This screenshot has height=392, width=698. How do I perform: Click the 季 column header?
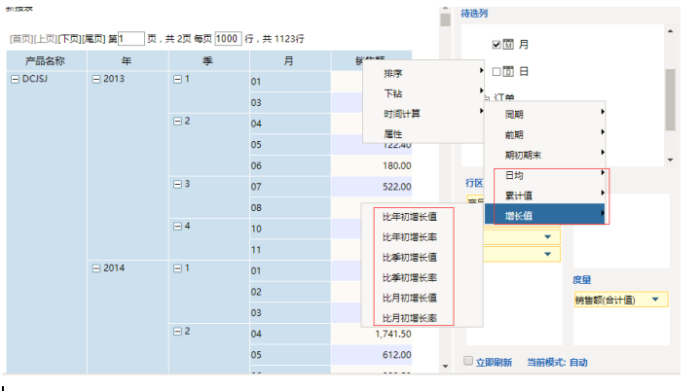coord(208,61)
